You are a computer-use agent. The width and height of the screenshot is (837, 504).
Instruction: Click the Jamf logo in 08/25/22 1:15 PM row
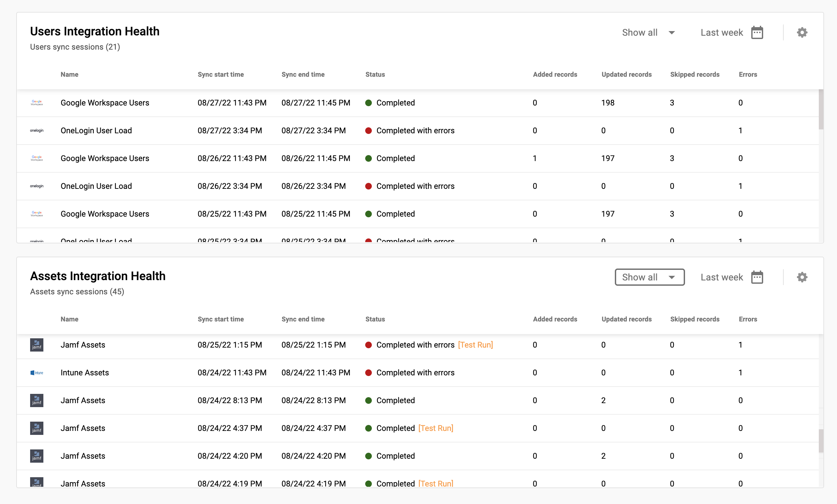pyautogui.click(x=37, y=345)
